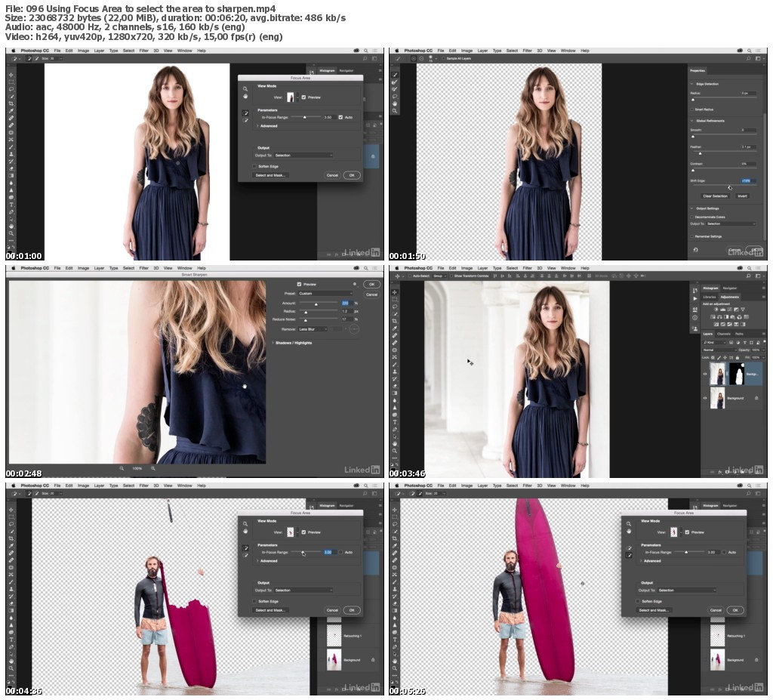The height and width of the screenshot is (700, 773).
Task: Select the Subtract tool in 00:05:26 Focus Area dialog
Action: click(x=629, y=555)
